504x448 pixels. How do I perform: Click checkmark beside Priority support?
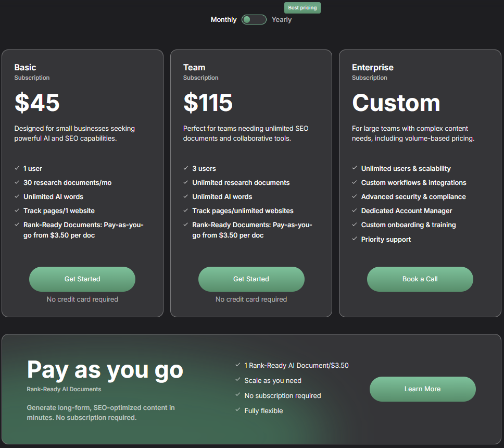tap(355, 239)
